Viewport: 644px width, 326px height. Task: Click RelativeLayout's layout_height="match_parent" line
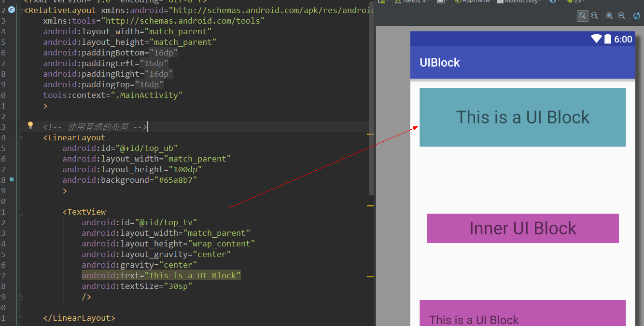point(130,42)
